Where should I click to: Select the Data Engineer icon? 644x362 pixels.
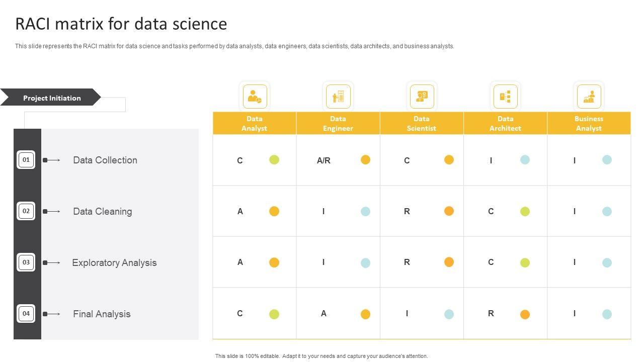[338, 97]
